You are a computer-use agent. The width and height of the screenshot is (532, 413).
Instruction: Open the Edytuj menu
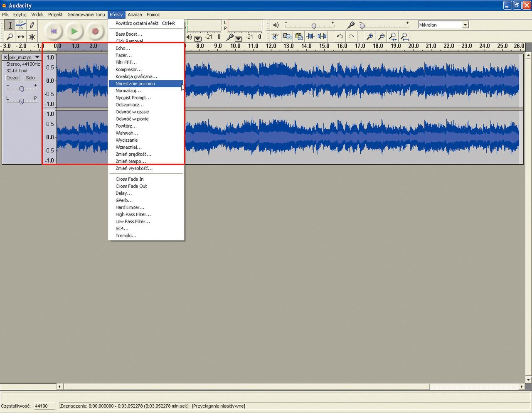coord(20,15)
